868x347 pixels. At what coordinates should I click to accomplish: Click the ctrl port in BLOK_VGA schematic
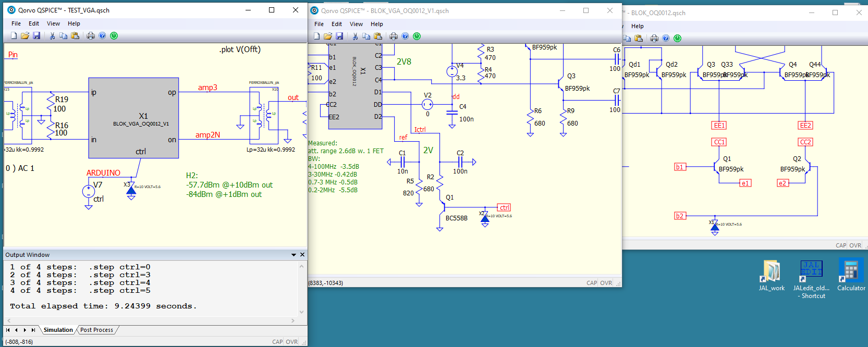[x=504, y=207]
